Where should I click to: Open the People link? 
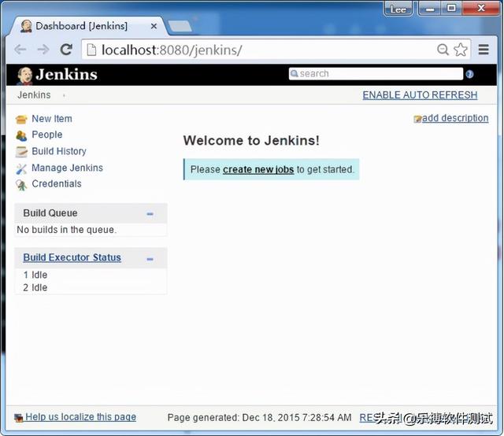click(x=47, y=135)
